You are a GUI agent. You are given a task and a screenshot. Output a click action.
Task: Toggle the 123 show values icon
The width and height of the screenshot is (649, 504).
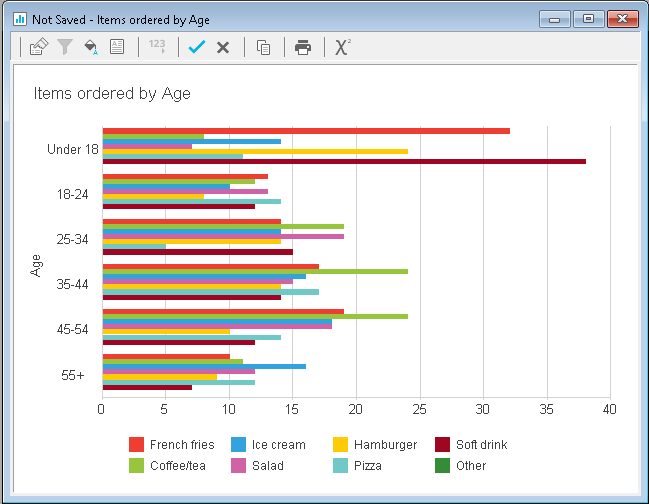157,47
